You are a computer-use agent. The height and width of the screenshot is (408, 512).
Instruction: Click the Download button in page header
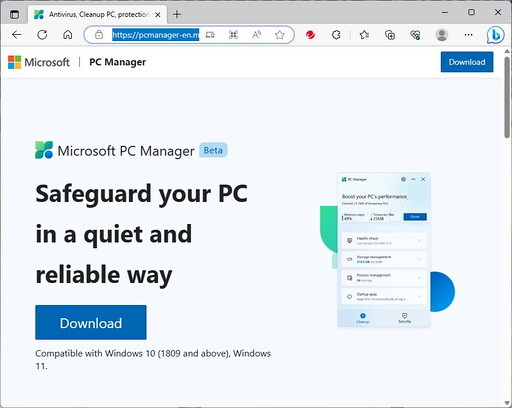point(467,62)
